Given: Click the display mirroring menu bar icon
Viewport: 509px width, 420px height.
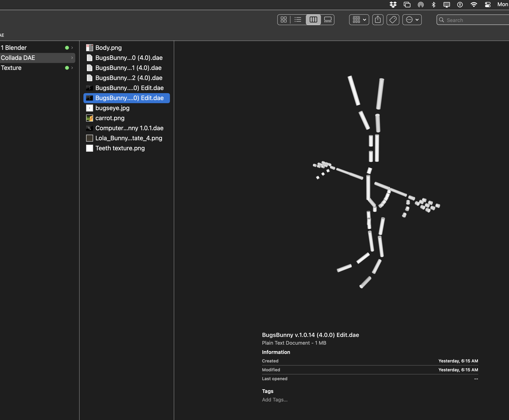Looking at the screenshot, I should (x=447, y=5).
